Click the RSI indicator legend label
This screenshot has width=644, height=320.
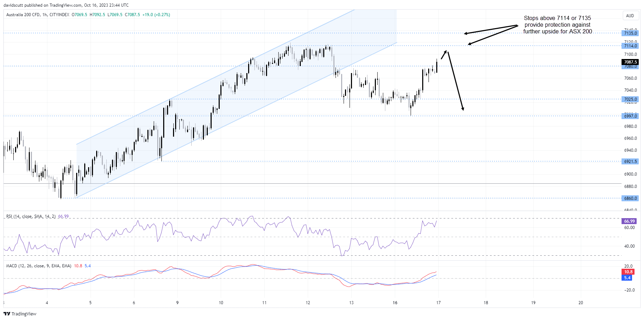(31, 216)
